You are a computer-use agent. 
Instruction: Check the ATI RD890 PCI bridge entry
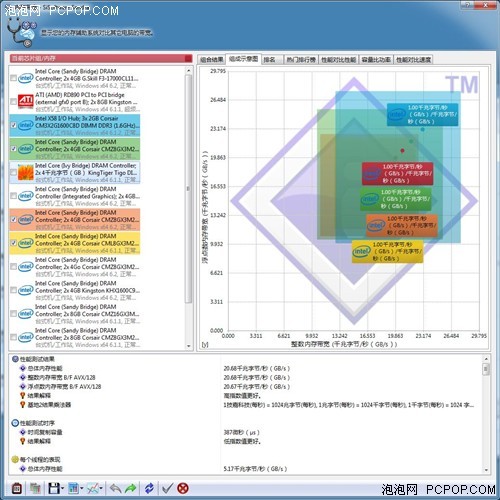(13, 101)
